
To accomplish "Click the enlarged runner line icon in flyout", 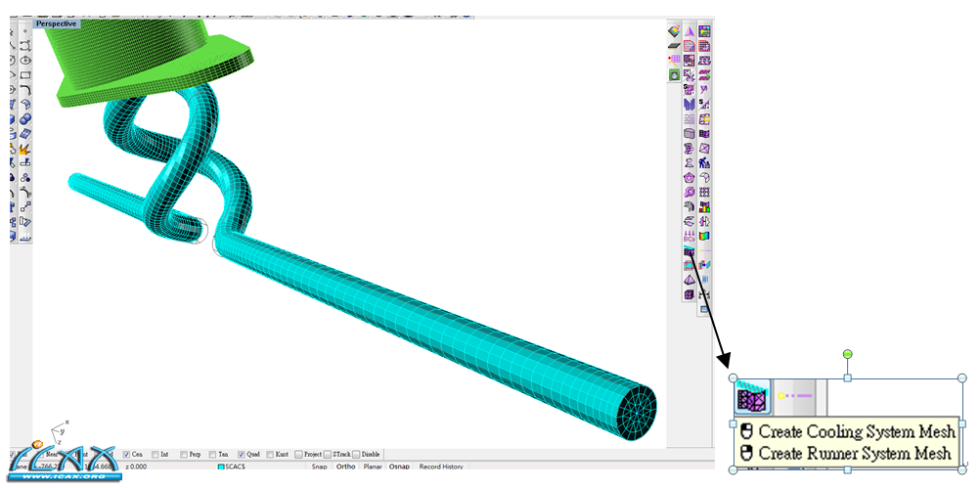I will coord(795,396).
